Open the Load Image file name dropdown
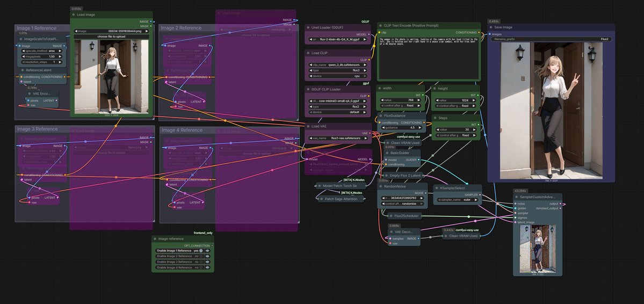 pos(112,31)
